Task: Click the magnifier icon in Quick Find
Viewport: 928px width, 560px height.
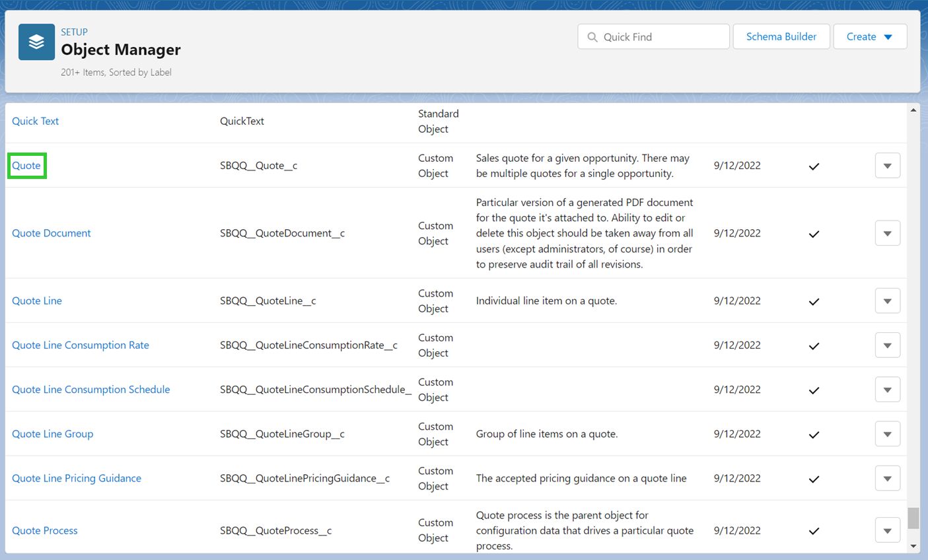Action: (592, 37)
